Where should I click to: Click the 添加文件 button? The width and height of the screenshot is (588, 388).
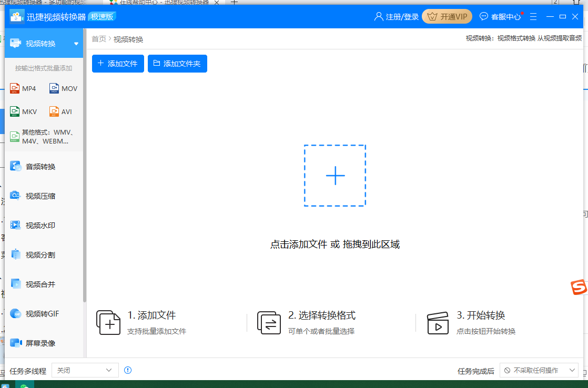[x=118, y=63]
